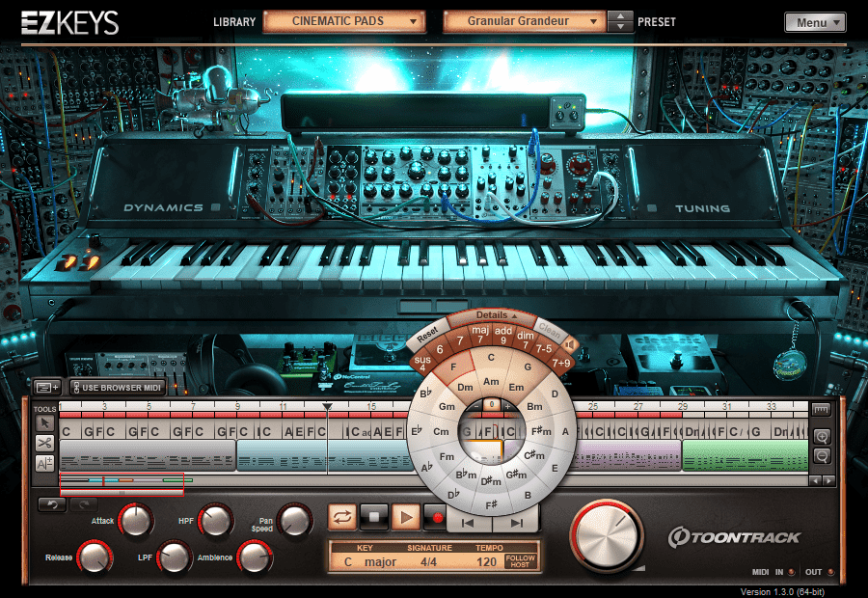The width and height of the screenshot is (868, 598).
Task: Select the gray first MIDI block
Action: pos(148,455)
